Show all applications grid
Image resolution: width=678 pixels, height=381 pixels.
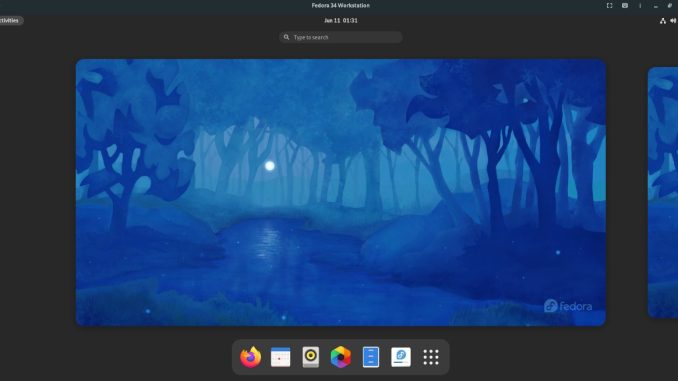click(431, 357)
